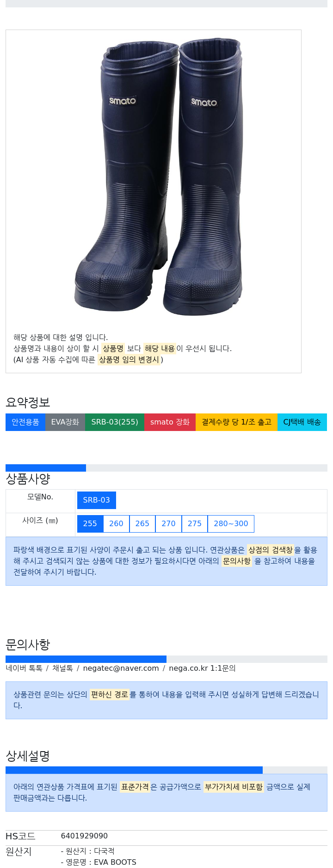Click the CJ택배 배송 tag
Image resolution: width=333 pixels, height=868 pixels.
302,422
